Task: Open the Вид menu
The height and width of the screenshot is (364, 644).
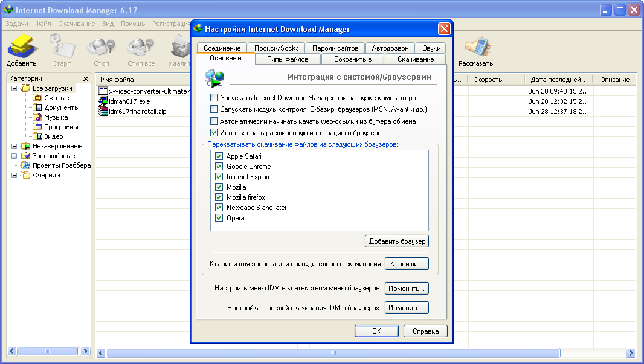Action: click(x=108, y=24)
